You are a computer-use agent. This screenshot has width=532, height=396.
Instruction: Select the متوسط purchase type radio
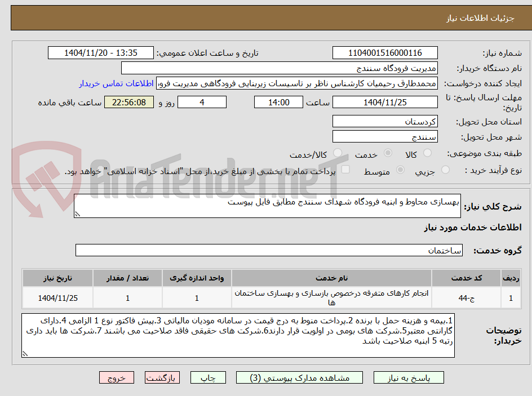[400, 170]
